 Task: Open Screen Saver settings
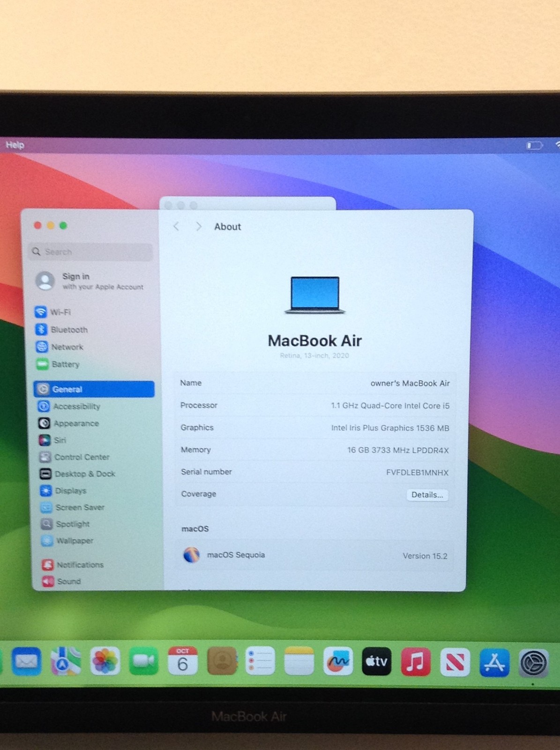click(73, 507)
